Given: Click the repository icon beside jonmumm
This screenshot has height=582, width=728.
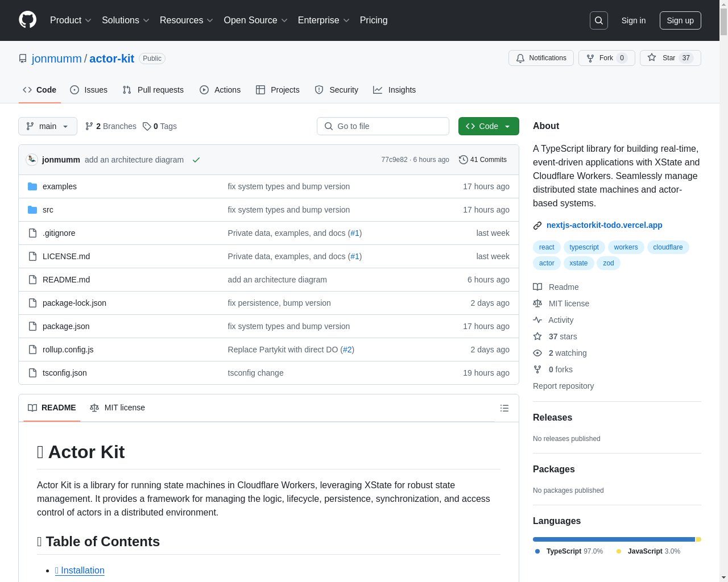Looking at the screenshot, I should (x=23, y=59).
